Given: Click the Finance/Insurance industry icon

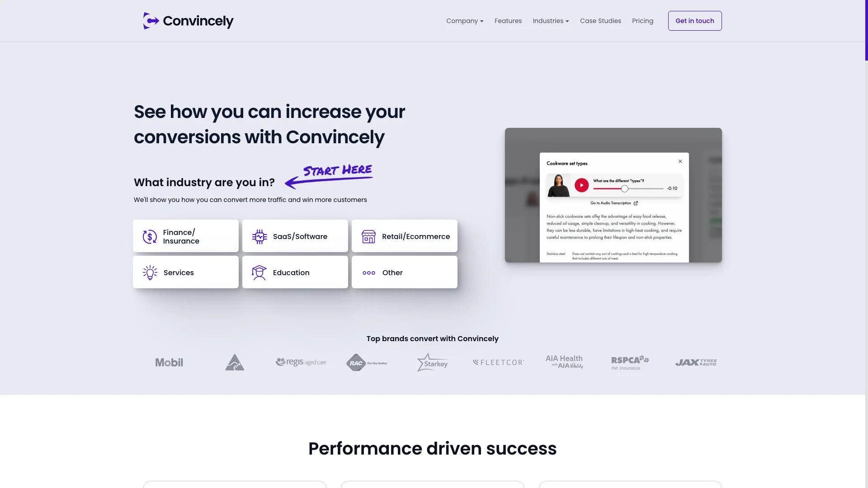Looking at the screenshot, I should [x=150, y=237].
